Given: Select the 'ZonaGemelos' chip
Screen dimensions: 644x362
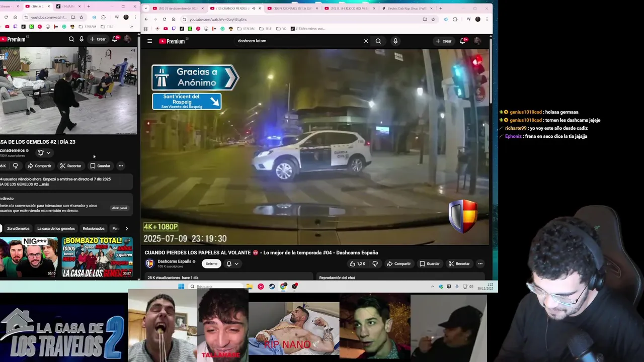Looking at the screenshot, I should [18, 229].
